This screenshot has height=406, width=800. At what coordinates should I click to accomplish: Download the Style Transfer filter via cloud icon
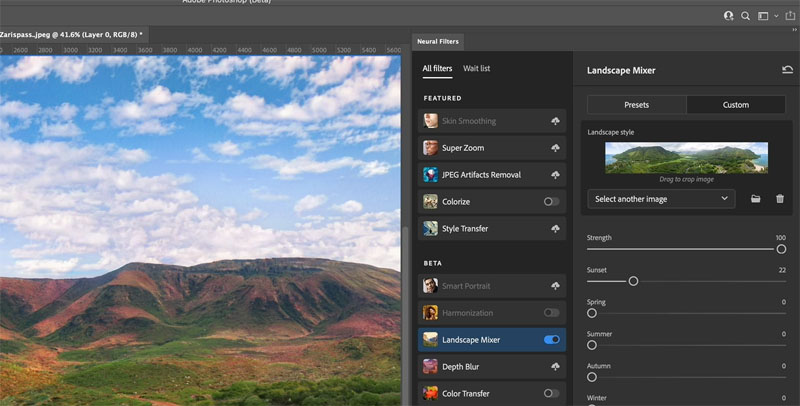tap(555, 229)
